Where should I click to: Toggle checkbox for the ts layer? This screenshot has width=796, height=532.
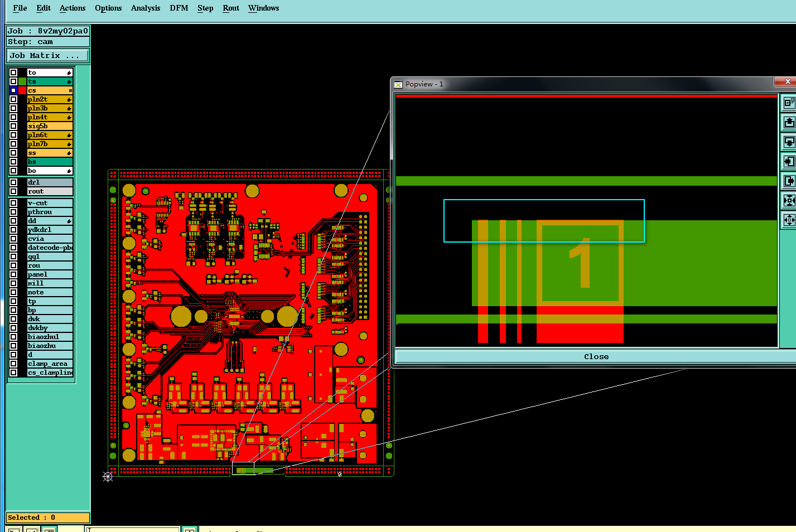(x=13, y=81)
